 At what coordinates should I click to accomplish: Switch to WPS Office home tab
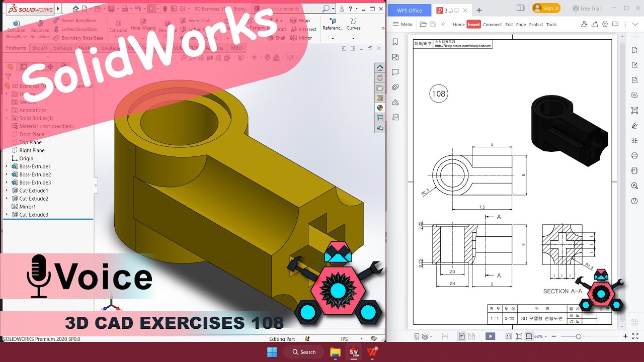(x=410, y=11)
